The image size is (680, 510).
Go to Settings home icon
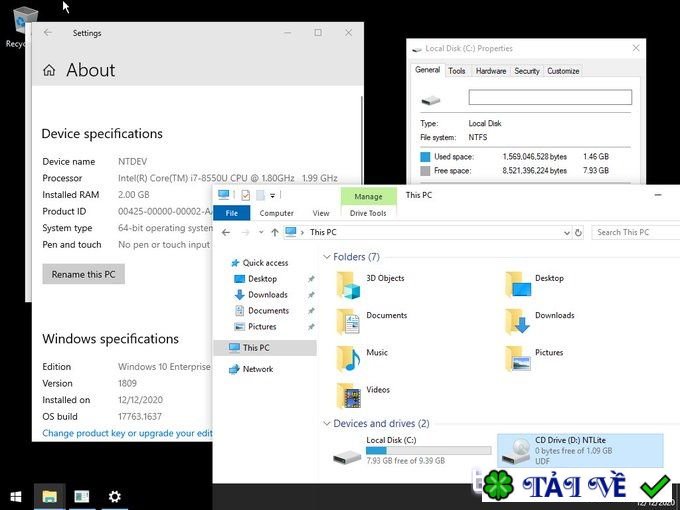[49, 70]
